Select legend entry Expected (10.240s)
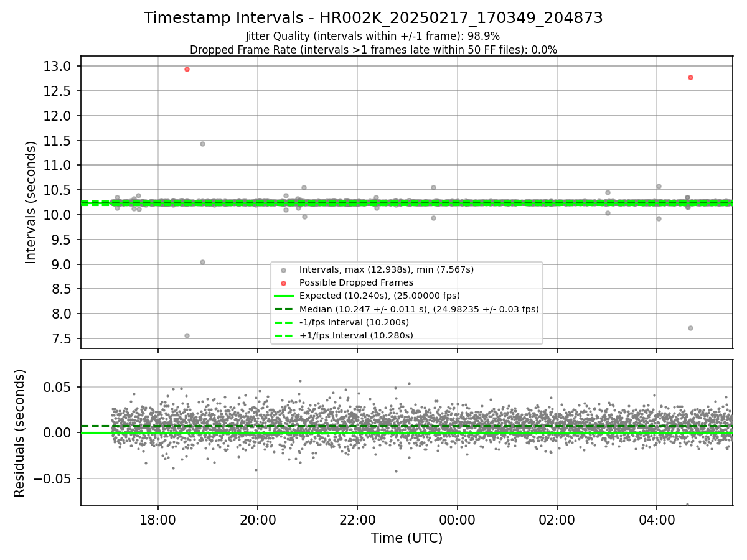 380,296
